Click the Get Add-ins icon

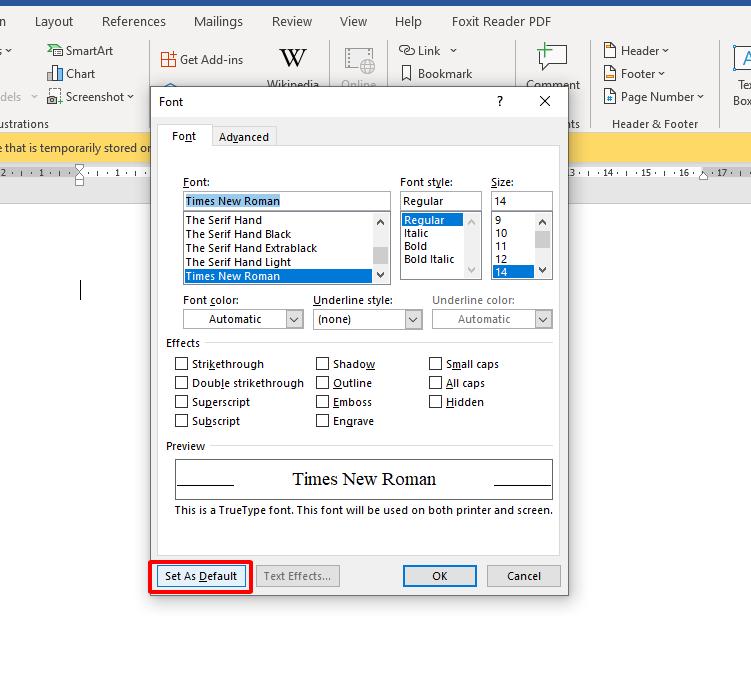[168, 60]
